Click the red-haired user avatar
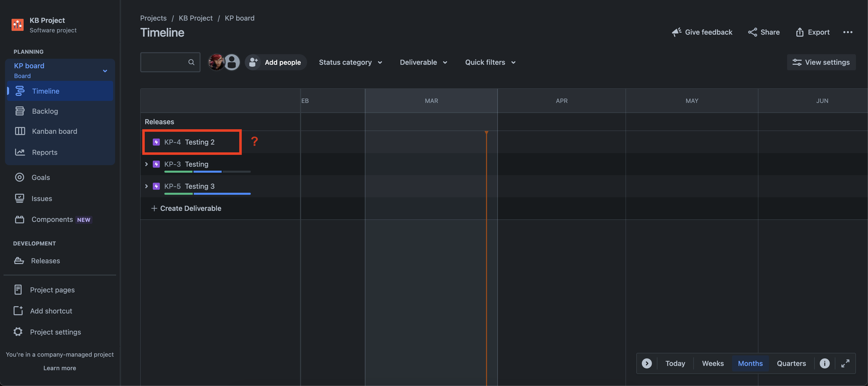868x386 pixels. (x=216, y=62)
